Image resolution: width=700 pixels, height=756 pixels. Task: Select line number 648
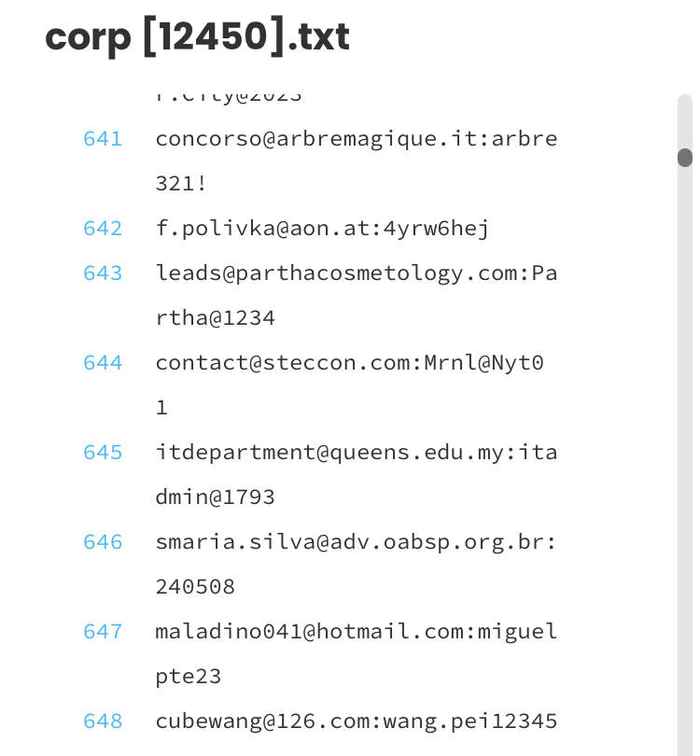103,721
